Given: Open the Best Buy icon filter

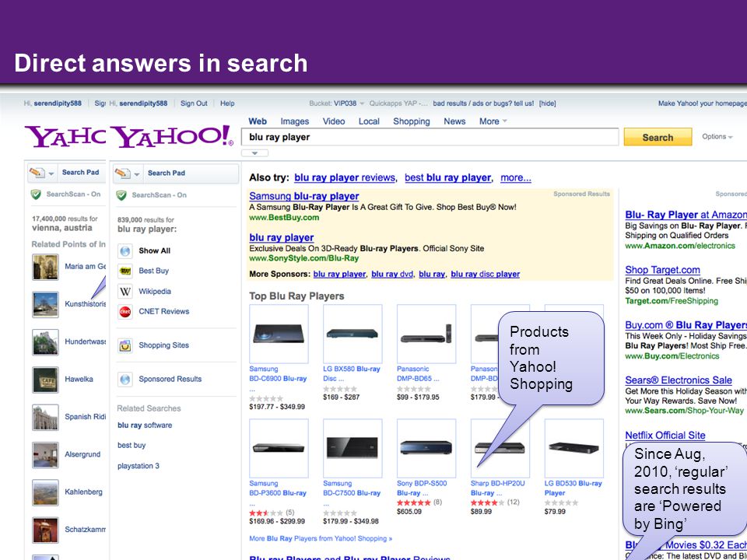Looking at the screenshot, I should (x=124, y=271).
